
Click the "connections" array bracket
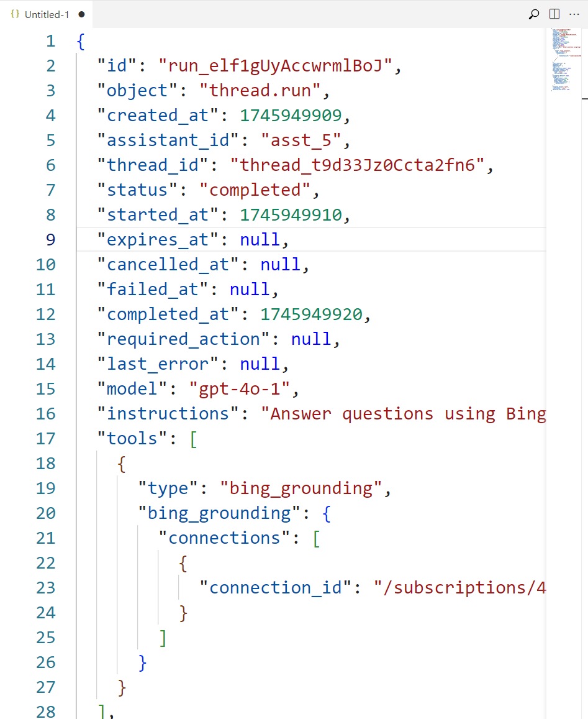[x=317, y=538]
